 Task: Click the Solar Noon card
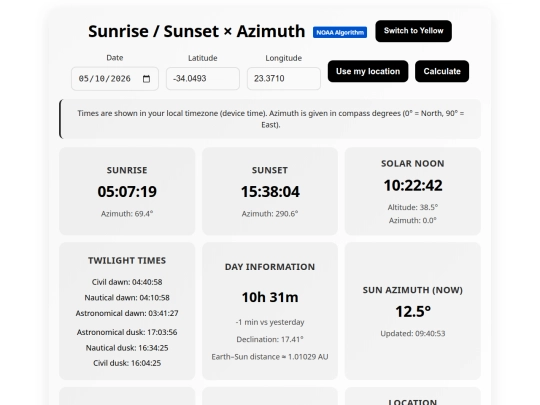[413, 191]
